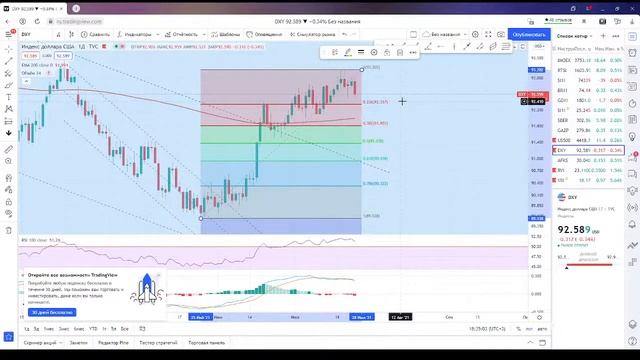Viewport: 640px width, 360px height.
Task: Take a chart snapshot with camera icon
Action: pyautogui.click(x=501, y=35)
